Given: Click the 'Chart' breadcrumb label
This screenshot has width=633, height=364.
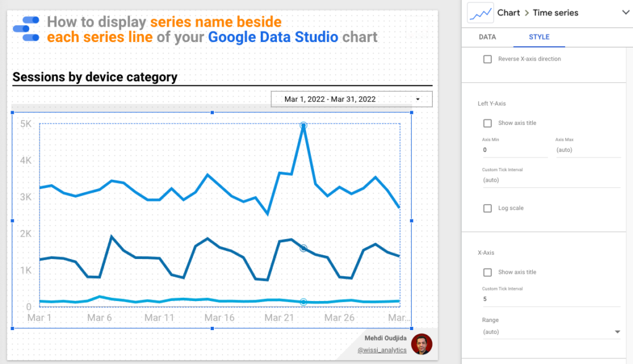Looking at the screenshot, I should (x=509, y=12).
